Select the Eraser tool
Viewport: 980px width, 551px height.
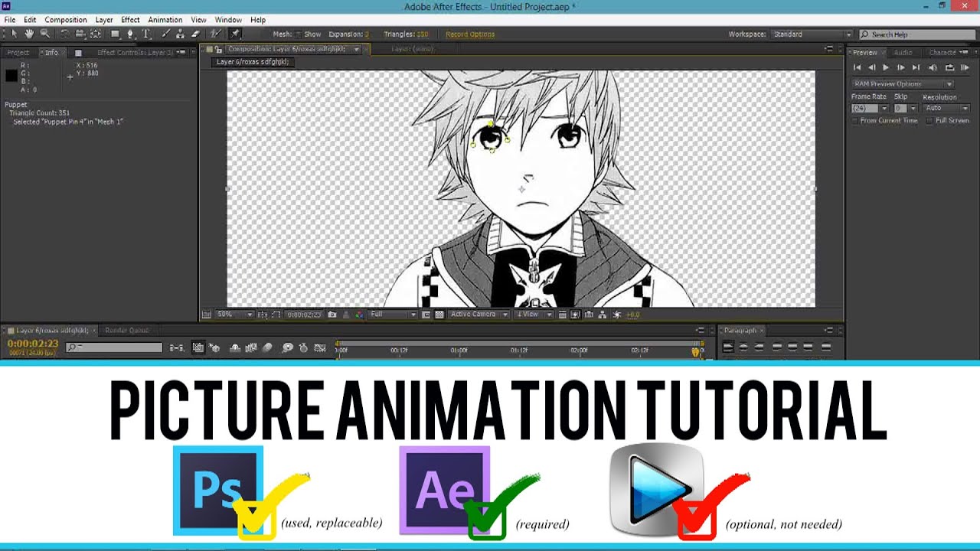[195, 34]
